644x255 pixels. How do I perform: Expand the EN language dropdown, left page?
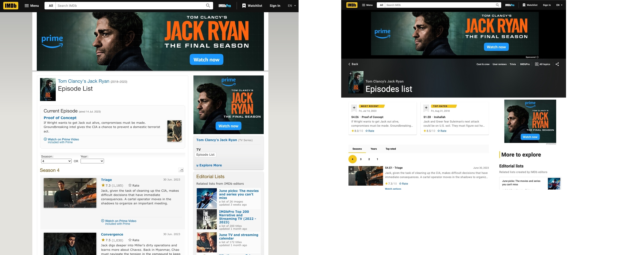coord(292,5)
